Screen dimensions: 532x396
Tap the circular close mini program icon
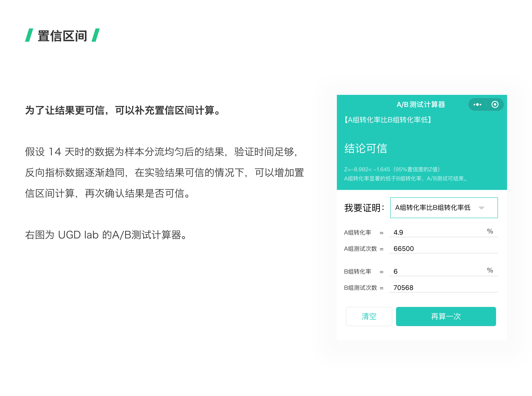pos(495,105)
